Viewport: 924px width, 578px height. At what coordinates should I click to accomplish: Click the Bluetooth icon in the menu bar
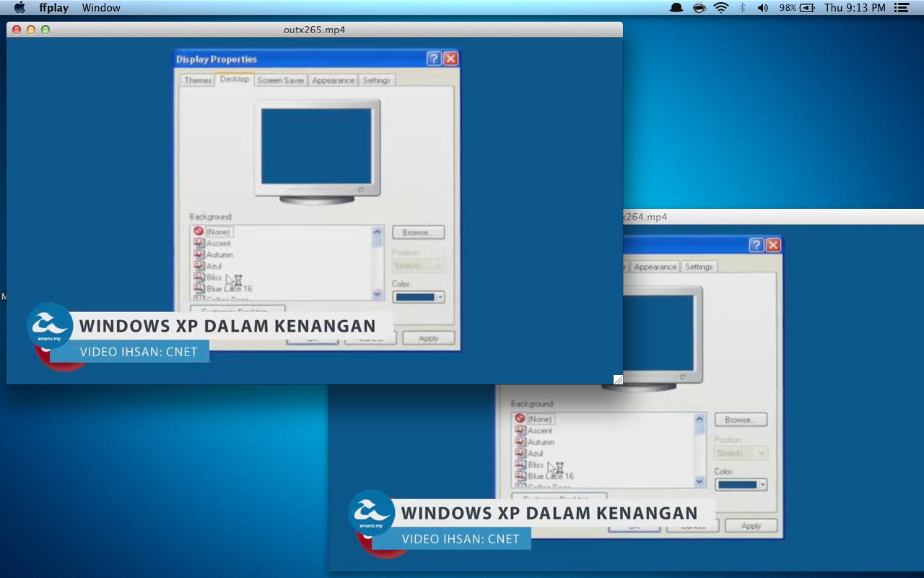click(x=742, y=8)
